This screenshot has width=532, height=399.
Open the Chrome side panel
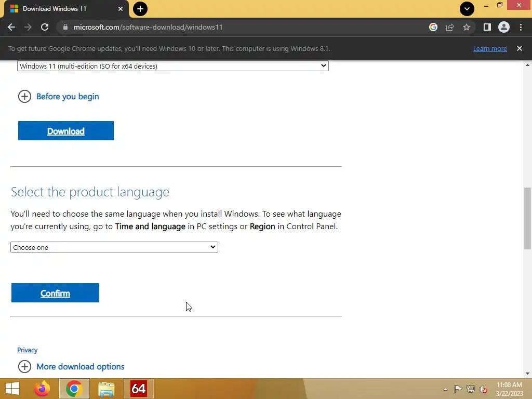[487, 27]
